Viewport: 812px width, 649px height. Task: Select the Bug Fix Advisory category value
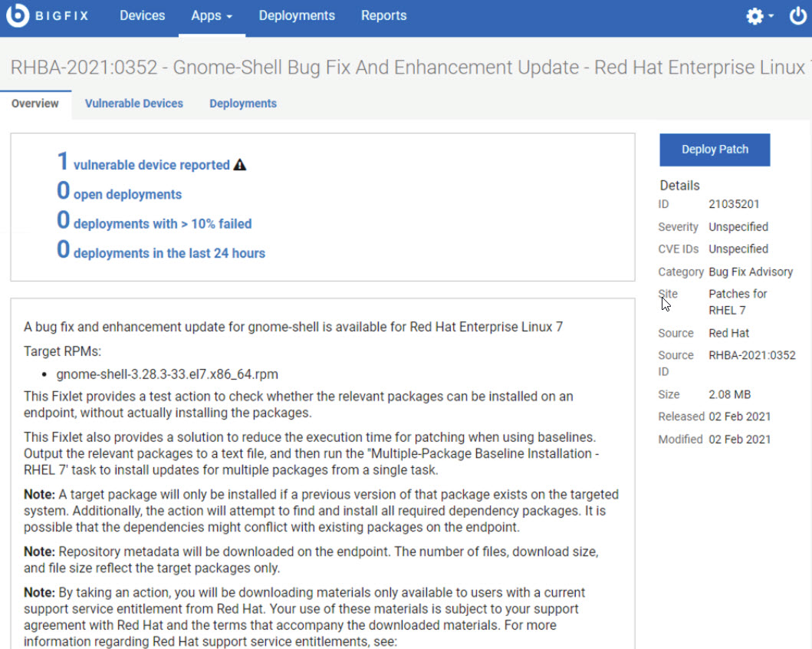coord(751,272)
